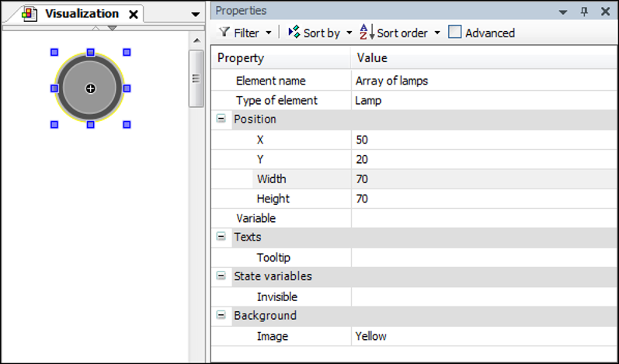This screenshot has width=619, height=364.
Task: Select the Image property label
Action: [x=272, y=336]
